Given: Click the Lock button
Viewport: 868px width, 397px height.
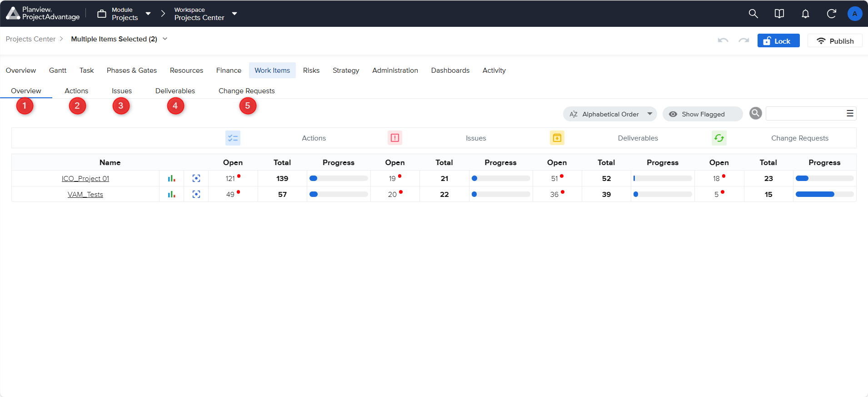Looking at the screenshot, I should coord(778,41).
